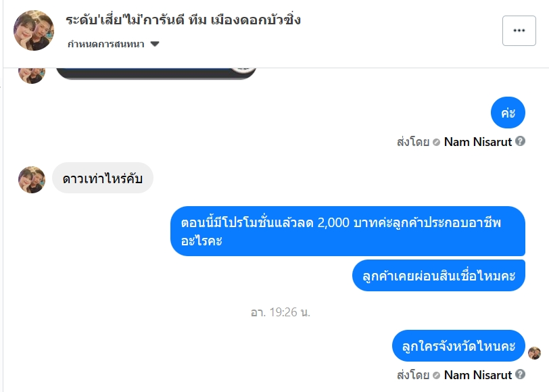The image size is (549, 392).
Task: Open the three-dot more options menu
Action: click(x=519, y=30)
